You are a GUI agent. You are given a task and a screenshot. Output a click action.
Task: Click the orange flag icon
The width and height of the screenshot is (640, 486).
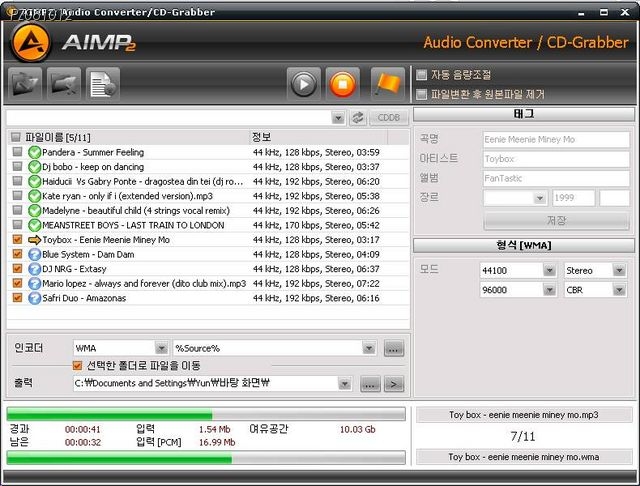pyautogui.click(x=387, y=84)
